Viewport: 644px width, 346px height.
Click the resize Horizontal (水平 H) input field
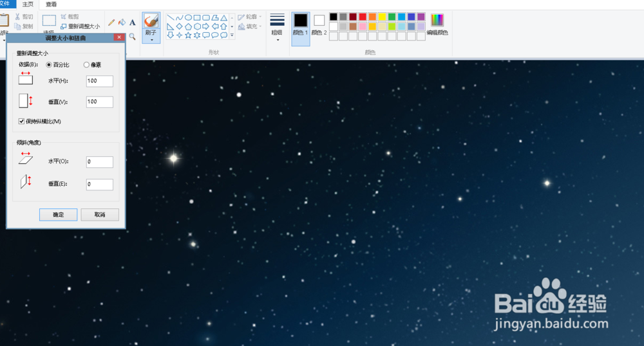(x=99, y=81)
